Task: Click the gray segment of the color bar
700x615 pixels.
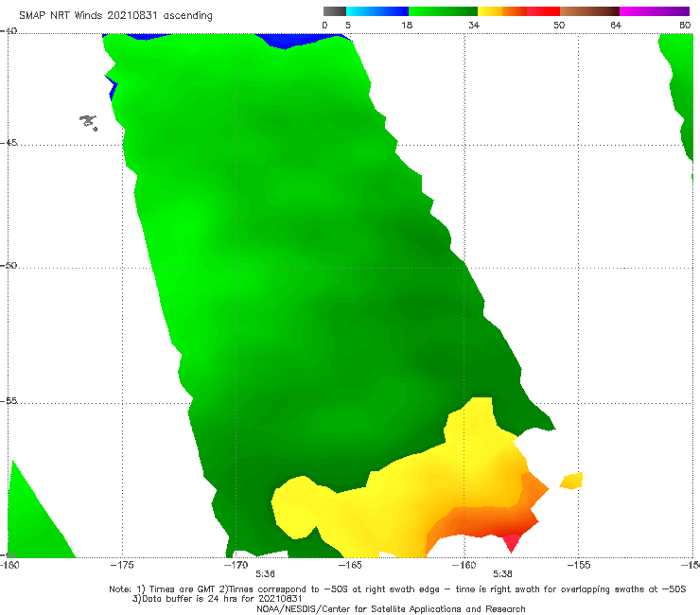Action: (335, 11)
